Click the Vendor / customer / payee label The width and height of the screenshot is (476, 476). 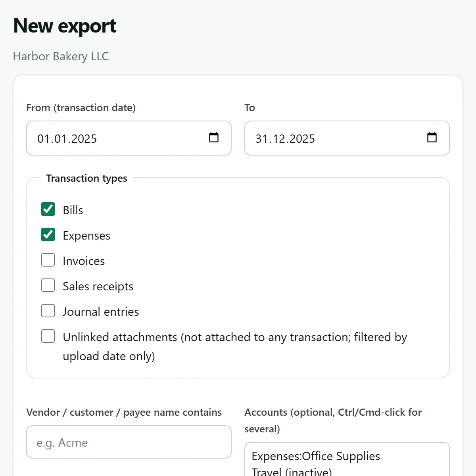pos(124,413)
